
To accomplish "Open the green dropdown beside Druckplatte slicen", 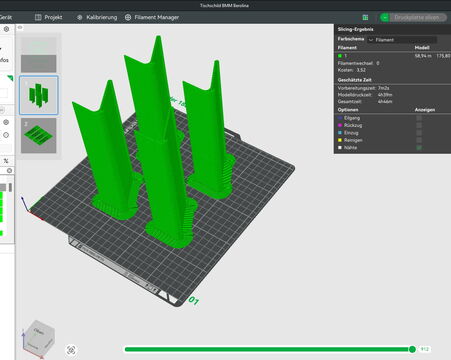I will pyautogui.click(x=385, y=17).
